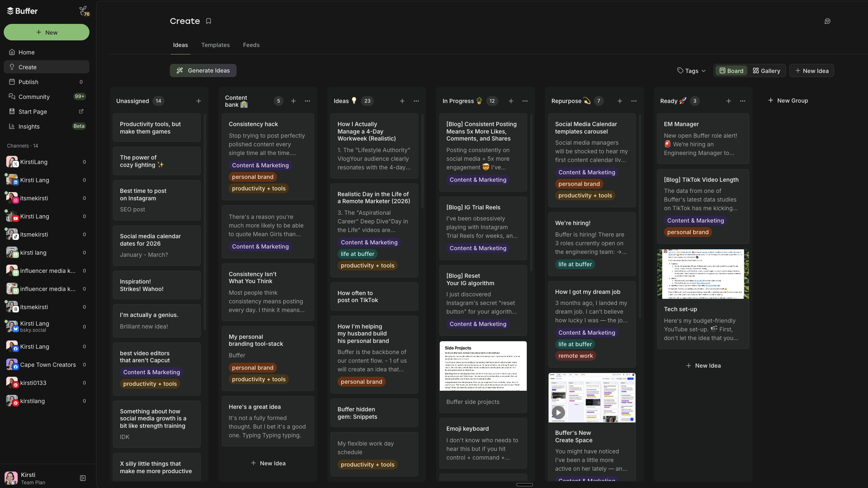The image size is (868, 488).
Task: Click 'life at buffer' tag on We're hiring card
Action: tap(575, 264)
